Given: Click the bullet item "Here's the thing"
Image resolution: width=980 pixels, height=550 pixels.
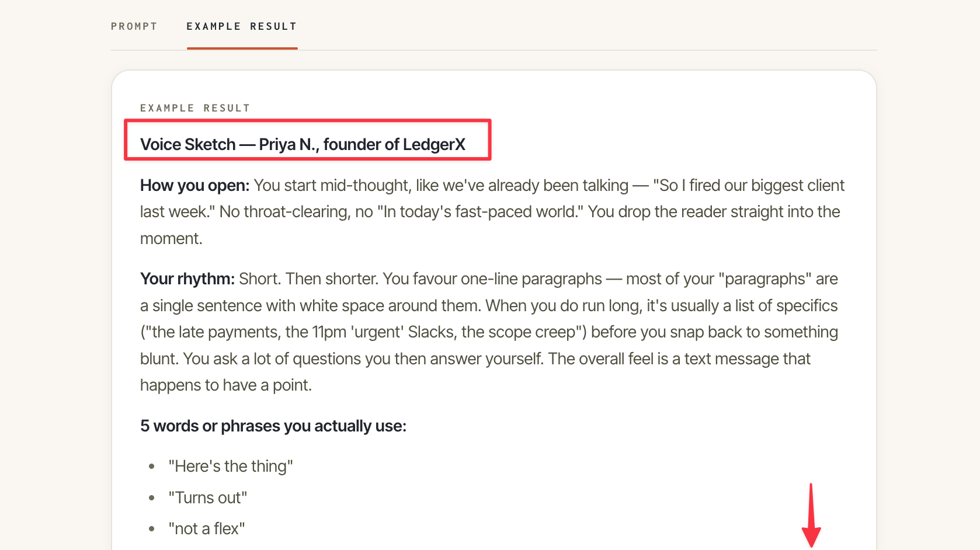Looking at the screenshot, I should [231, 467].
